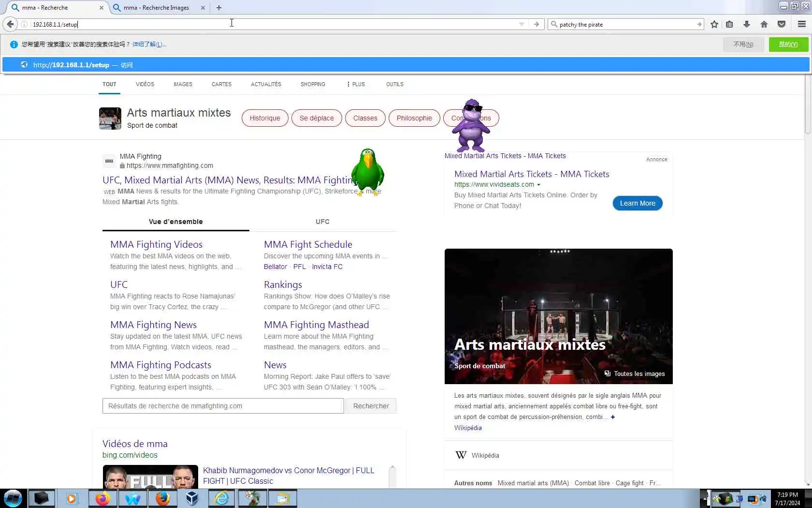Click the Learn More ad button
Screen dimensions: 812x508
638,203
